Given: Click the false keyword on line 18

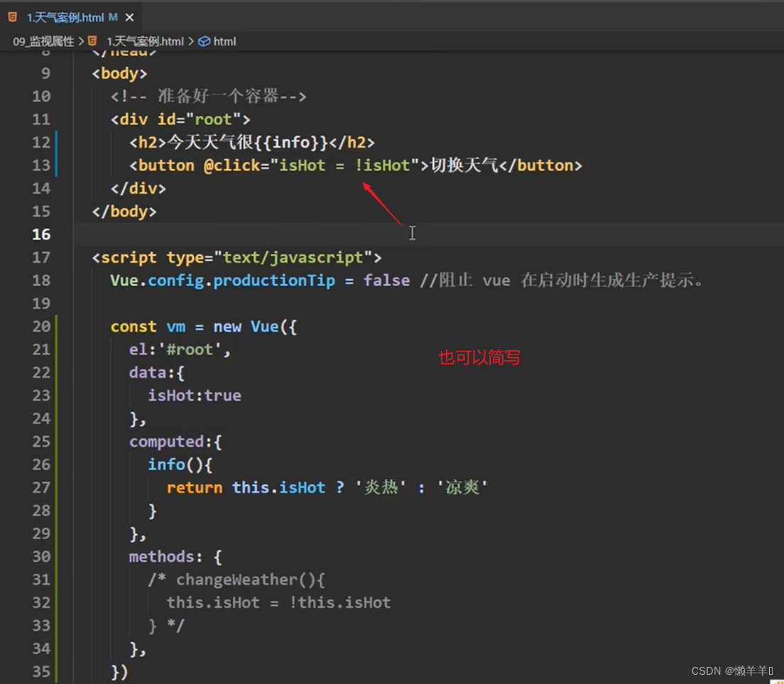Looking at the screenshot, I should point(386,281).
